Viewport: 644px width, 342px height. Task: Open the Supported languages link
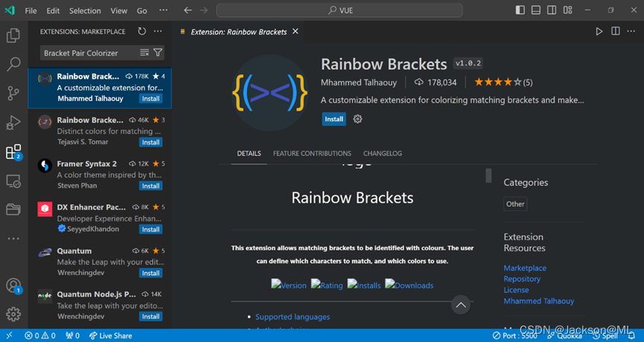(293, 317)
